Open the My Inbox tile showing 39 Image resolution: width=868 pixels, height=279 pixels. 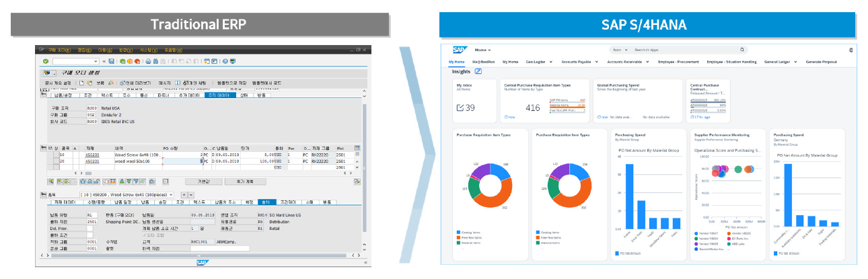(x=474, y=101)
